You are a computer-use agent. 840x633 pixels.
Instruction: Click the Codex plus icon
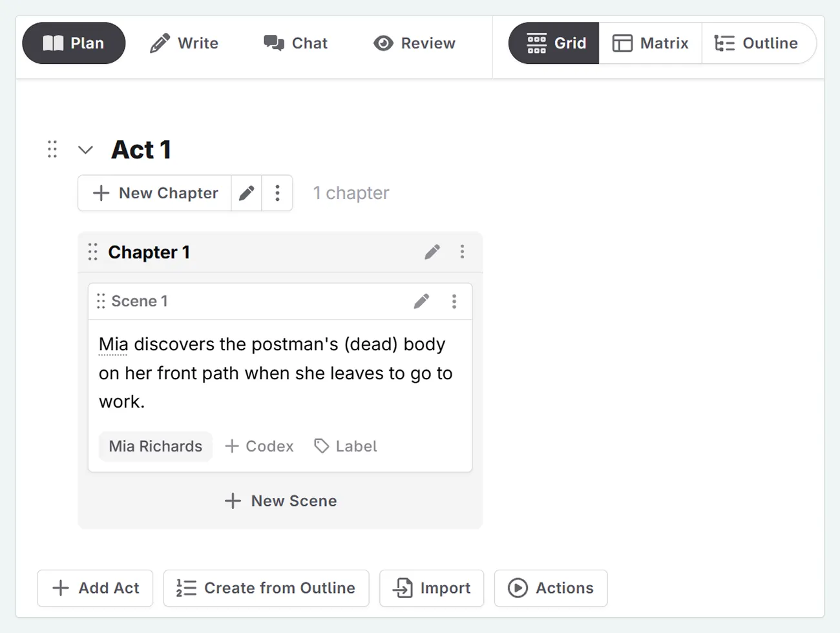click(x=233, y=446)
